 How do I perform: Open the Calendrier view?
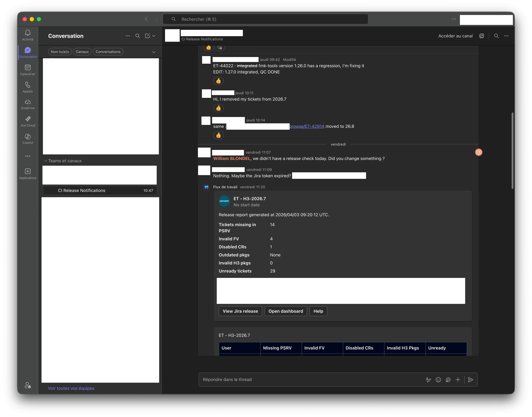click(x=27, y=70)
